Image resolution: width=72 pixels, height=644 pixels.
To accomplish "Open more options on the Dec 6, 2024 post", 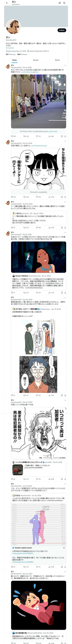I will [x=65, y=65].
